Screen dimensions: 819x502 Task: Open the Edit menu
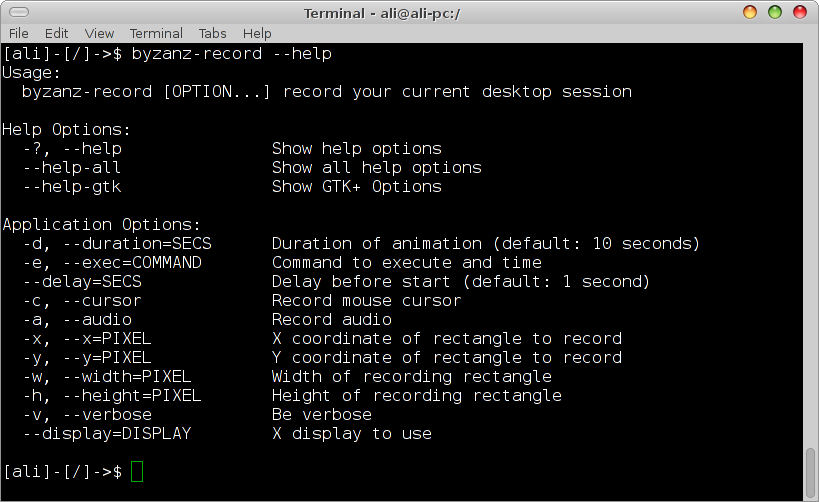tap(57, 33)
